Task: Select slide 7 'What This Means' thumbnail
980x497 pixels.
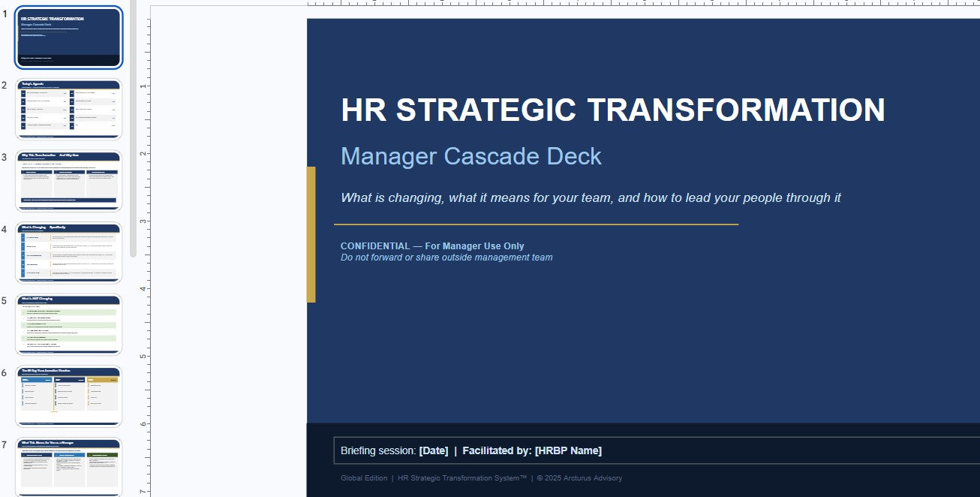Action: coord(68,465)
